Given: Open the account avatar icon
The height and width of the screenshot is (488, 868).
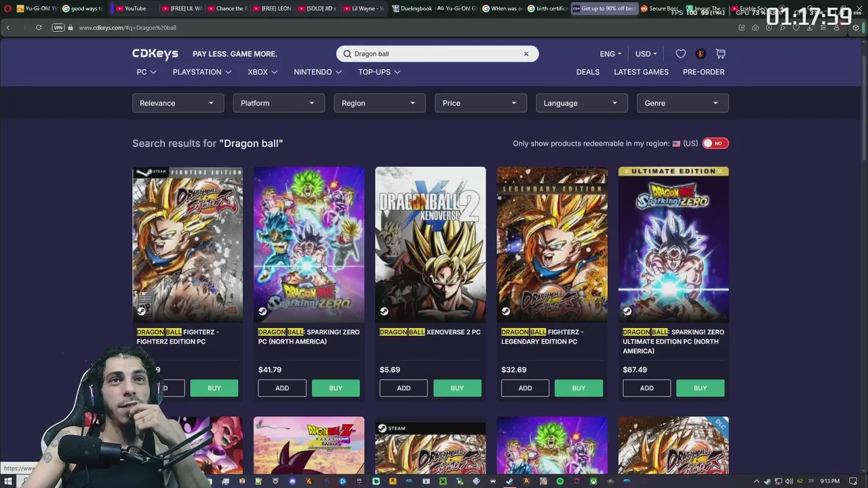Looking at the screenshot, I should click(x=701, y=54).
